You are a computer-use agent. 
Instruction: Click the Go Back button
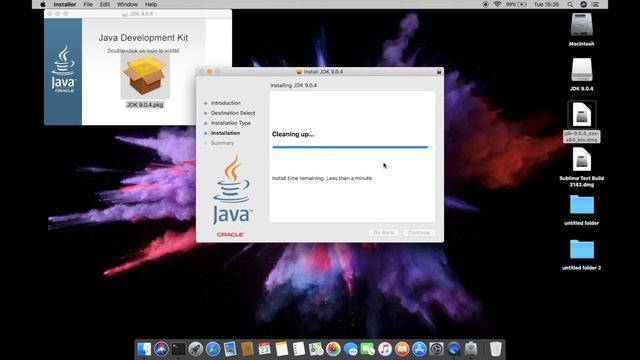point(383,233)
